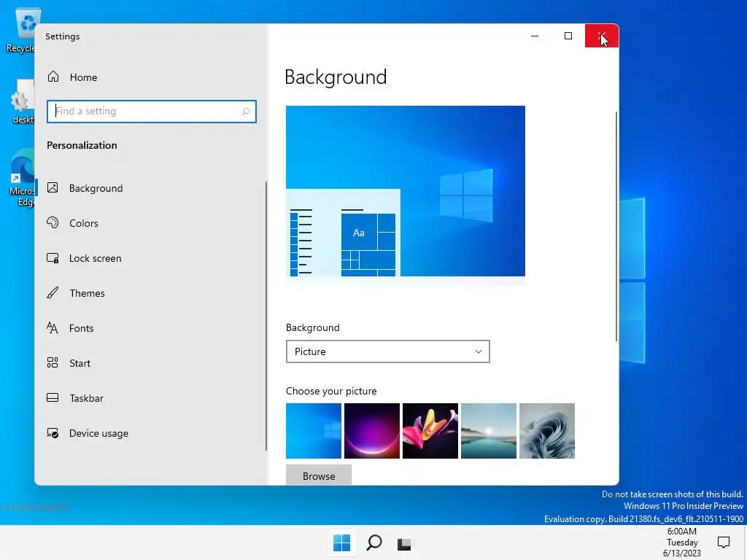747x560 pixels.
Task: Maximize the Settings window
Action: coord(568,36)
